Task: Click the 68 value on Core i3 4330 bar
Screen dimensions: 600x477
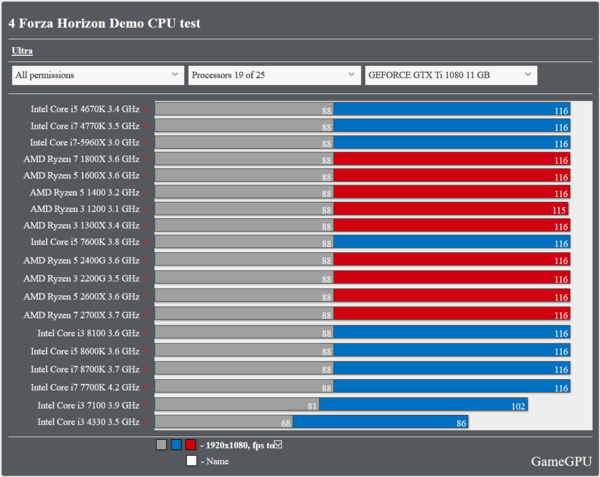Action: pyautogui.click(x=286, y=423)
